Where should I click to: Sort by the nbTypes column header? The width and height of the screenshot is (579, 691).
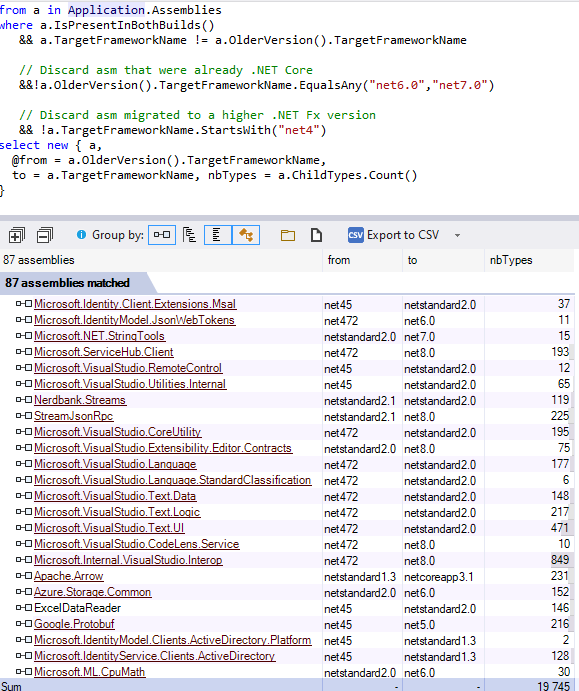[531, 260]
